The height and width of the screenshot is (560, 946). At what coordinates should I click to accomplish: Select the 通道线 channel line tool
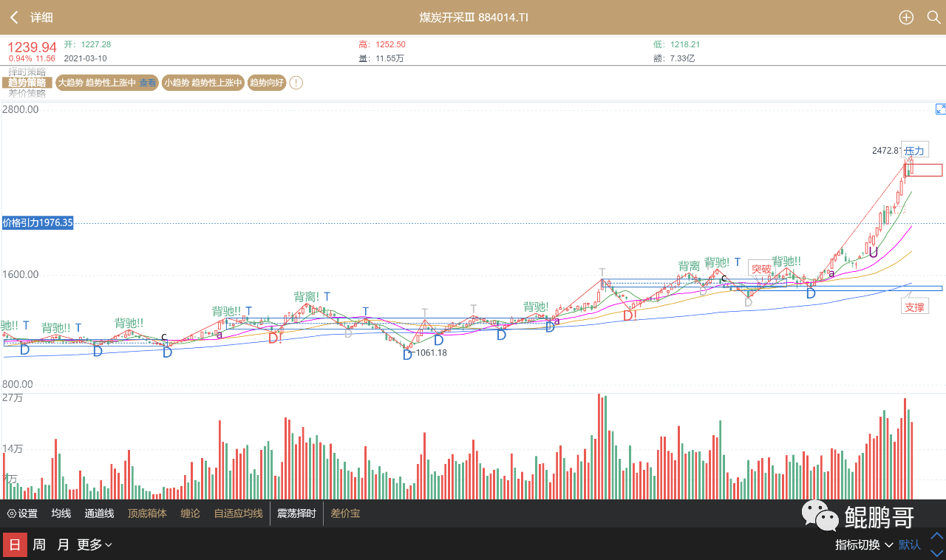[99, 513]
